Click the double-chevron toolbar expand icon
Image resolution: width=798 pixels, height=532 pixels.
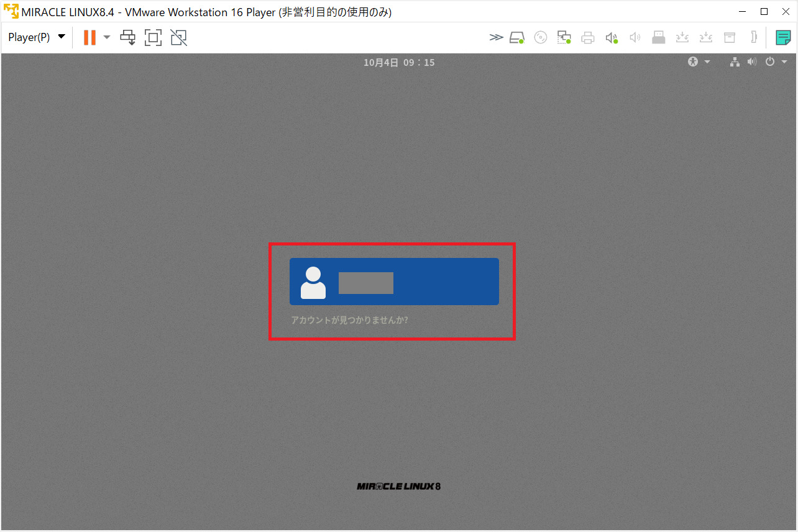coord(495,37)
